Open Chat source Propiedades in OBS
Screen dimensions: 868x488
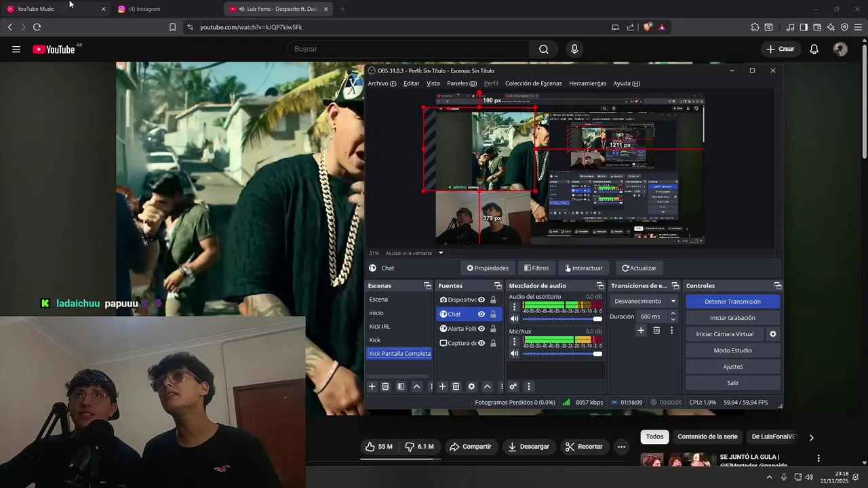click(x=488, y=268)
